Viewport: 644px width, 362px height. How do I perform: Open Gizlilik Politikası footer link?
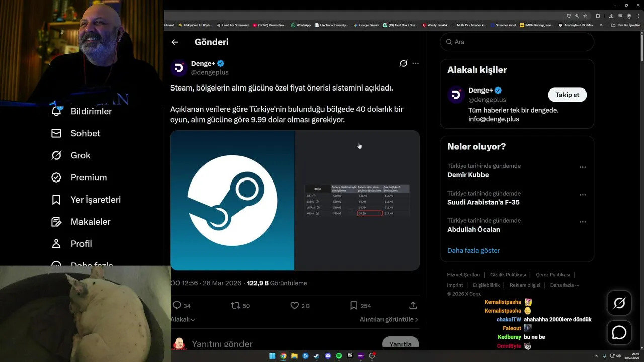pyautogui.click(x=508, y=275)
